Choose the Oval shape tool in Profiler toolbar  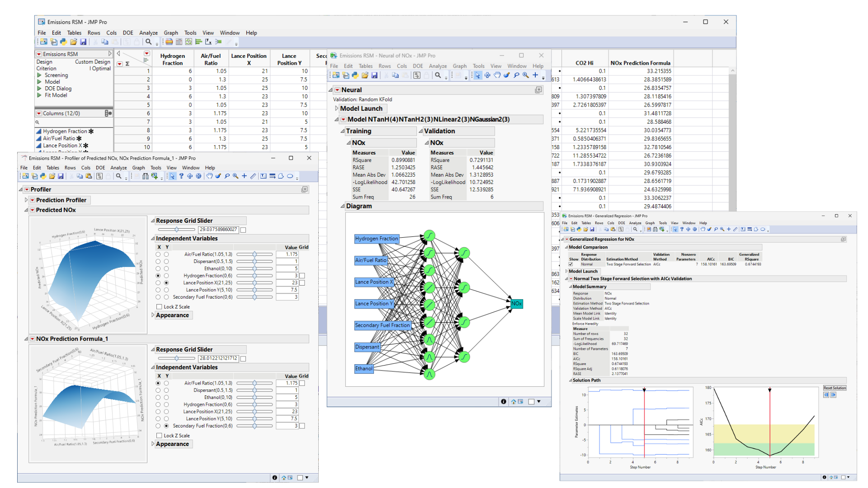(290, 176)
